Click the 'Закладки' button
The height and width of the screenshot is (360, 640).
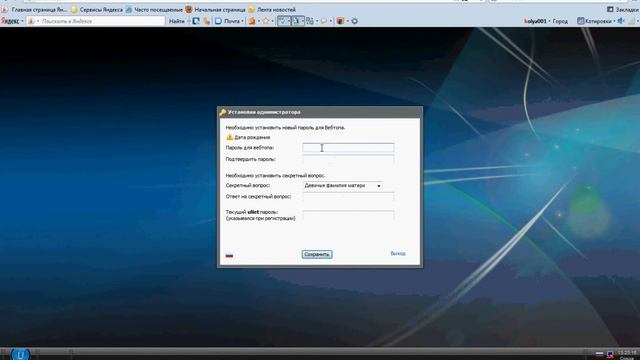pos(623,9)
